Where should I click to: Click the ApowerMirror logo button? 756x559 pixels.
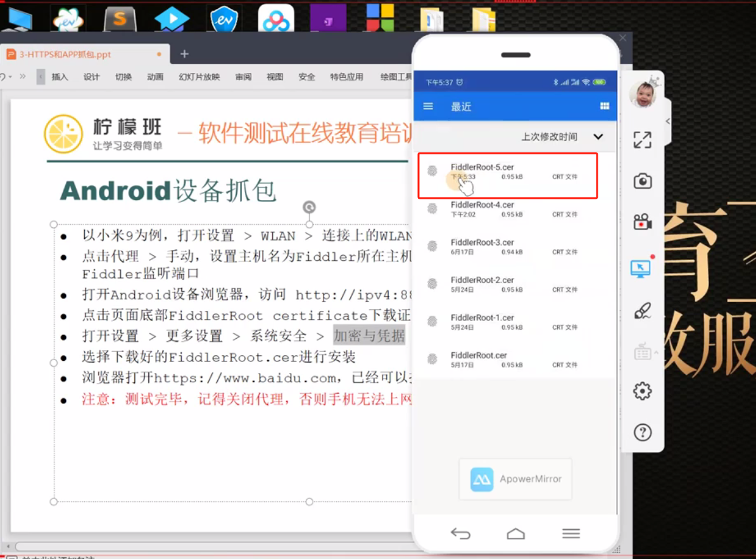[515, 479]
